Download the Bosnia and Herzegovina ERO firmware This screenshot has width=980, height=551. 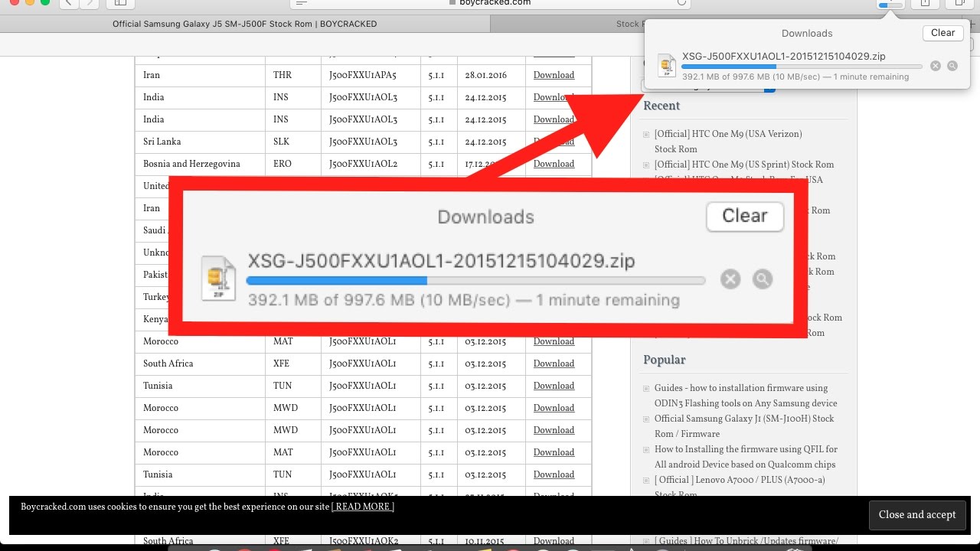coord(554,164)
